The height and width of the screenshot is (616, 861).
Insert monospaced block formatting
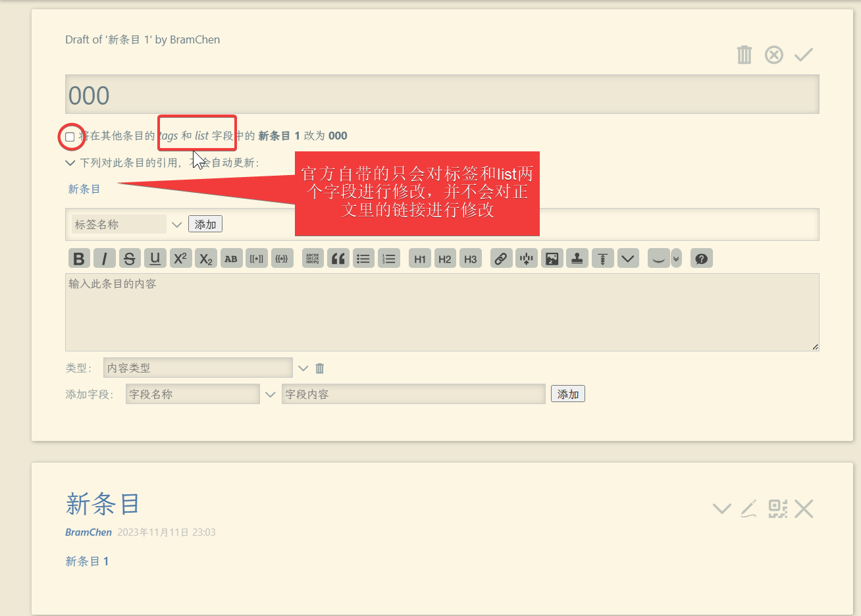[313, 259]
